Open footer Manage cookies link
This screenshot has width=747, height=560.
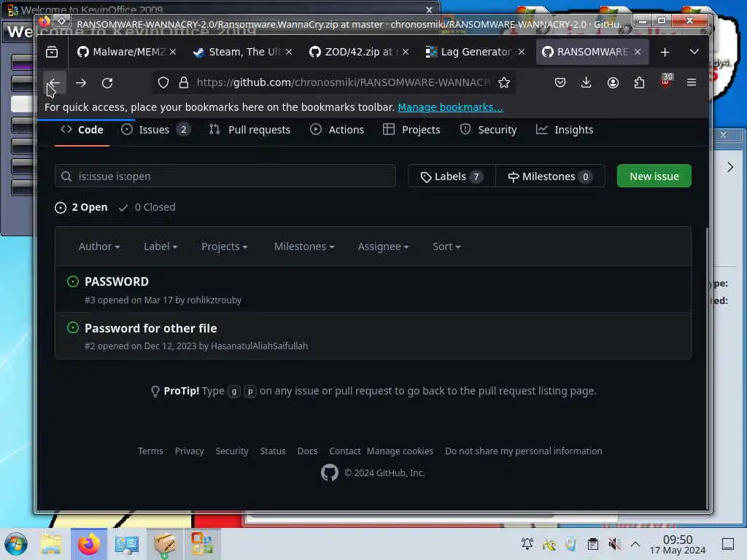click(x=400, y=451)
